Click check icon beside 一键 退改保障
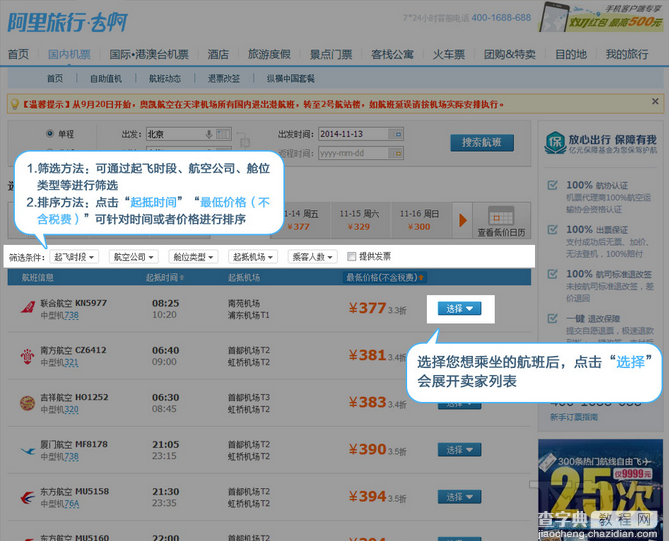 tap(553, 318)
